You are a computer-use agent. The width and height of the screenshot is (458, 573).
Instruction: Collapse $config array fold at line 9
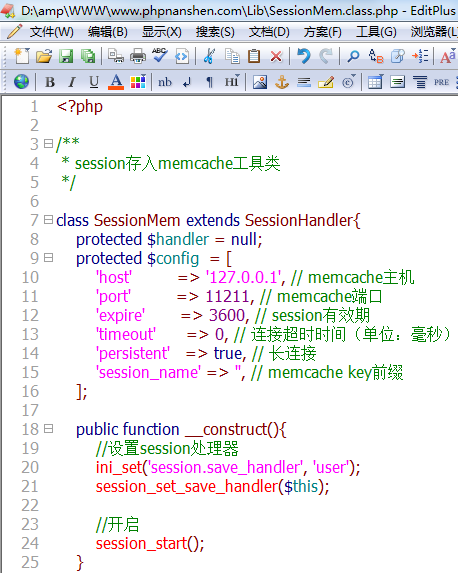click(48, 258)
